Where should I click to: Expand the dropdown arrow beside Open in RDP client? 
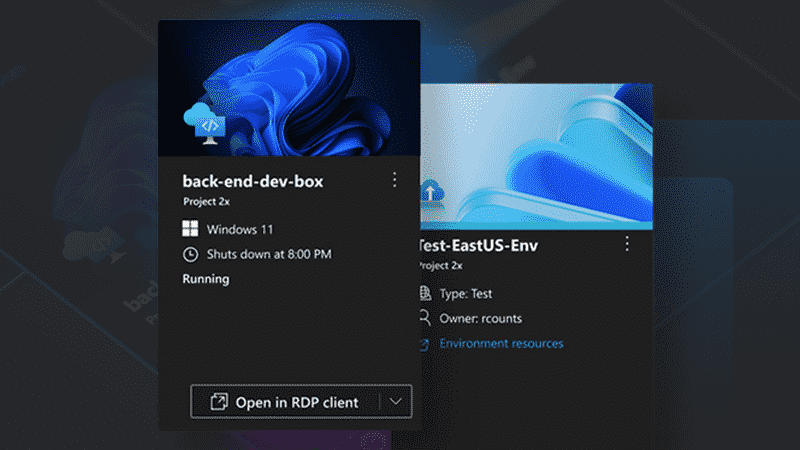[396, 402]
